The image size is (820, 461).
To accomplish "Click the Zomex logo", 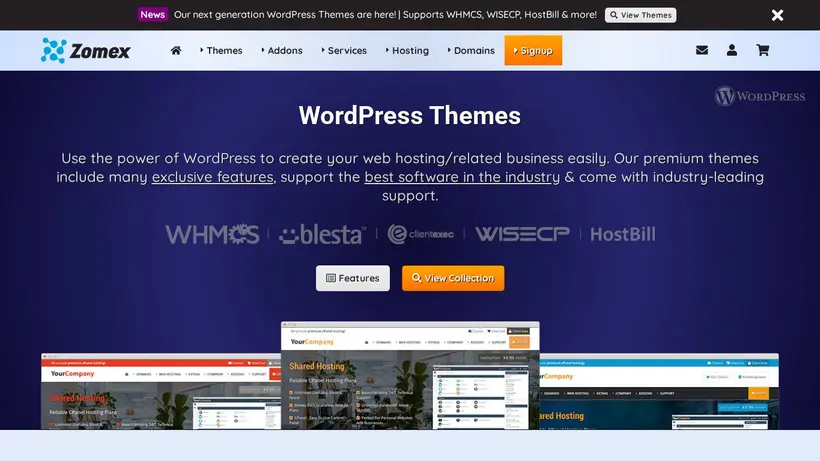I will click(x=86, y=51).
